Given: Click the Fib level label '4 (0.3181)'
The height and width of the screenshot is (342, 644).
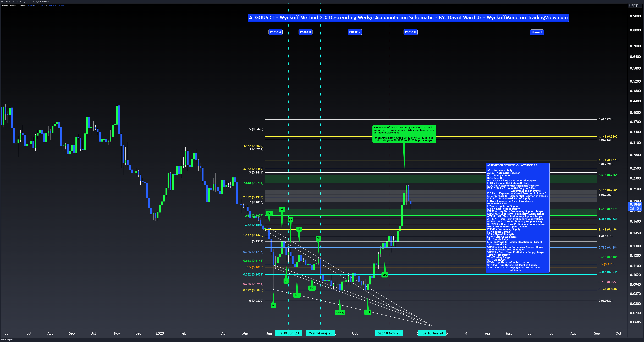Looking at the screenshot, I should coord(606,140).
